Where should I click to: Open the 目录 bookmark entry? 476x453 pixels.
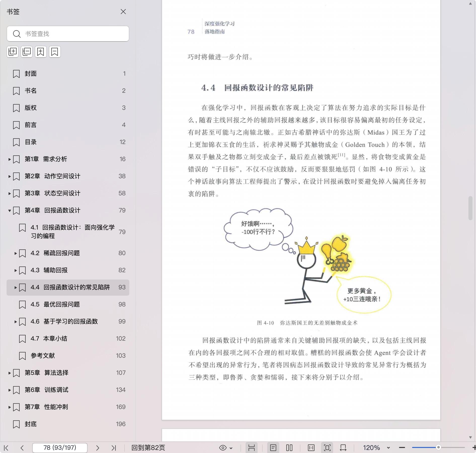pos(31,142)
